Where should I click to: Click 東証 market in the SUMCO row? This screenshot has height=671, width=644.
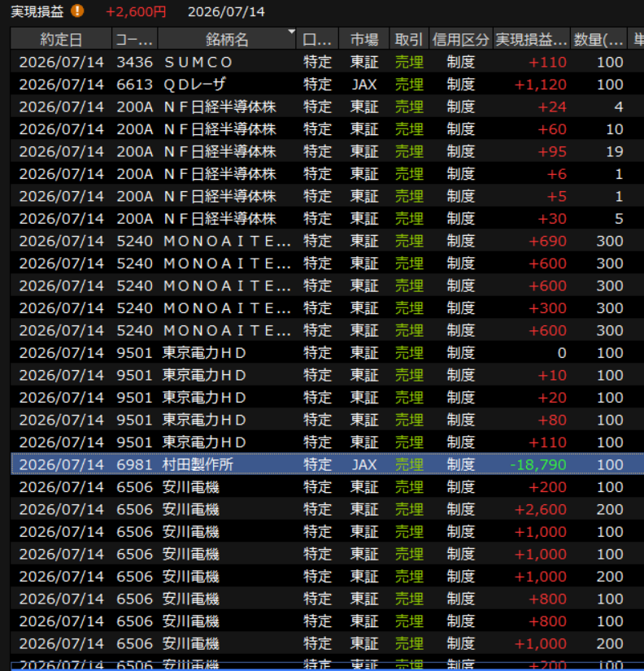364,62
